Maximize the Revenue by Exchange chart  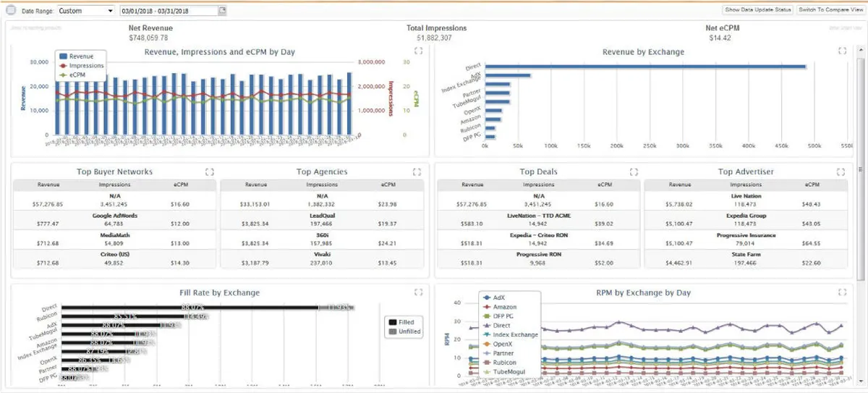coord(841,51)
